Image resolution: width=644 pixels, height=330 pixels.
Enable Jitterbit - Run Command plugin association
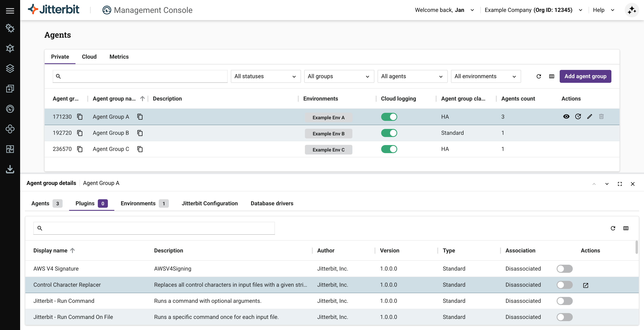pyautogui.click(x=565, y=301)
